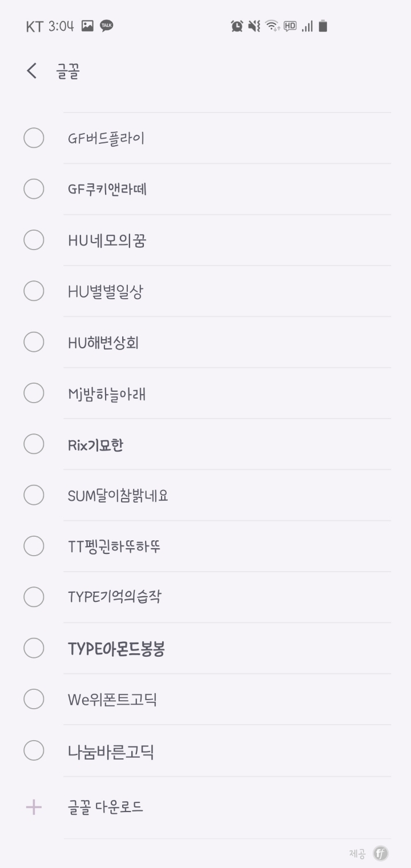
Task: Tap the back arrow icon
Action: click(32, 71)
